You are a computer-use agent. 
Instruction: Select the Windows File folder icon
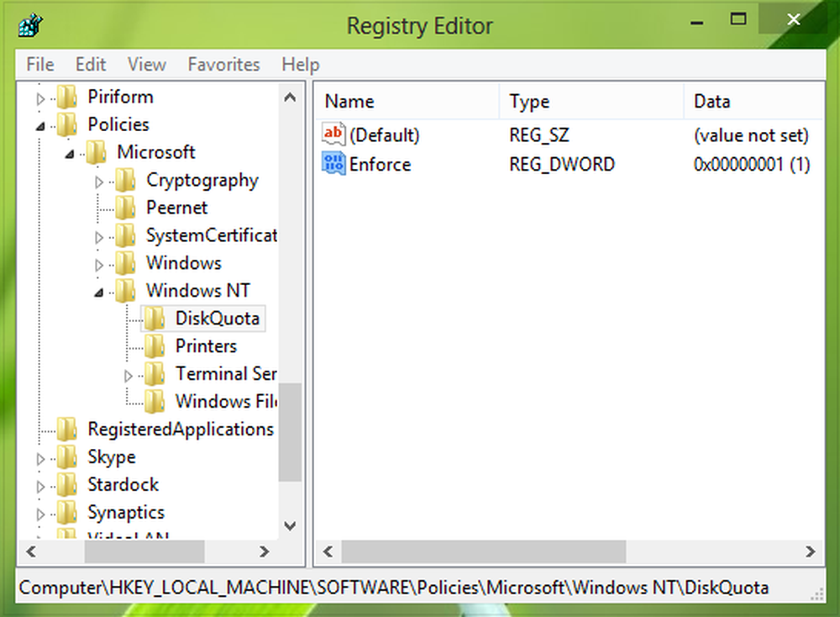155,402
